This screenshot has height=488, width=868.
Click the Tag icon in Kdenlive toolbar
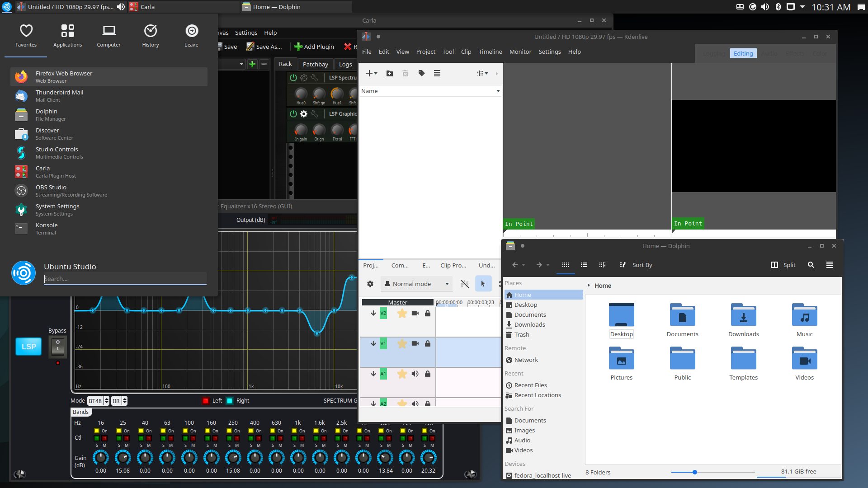[x=421, y=73]
